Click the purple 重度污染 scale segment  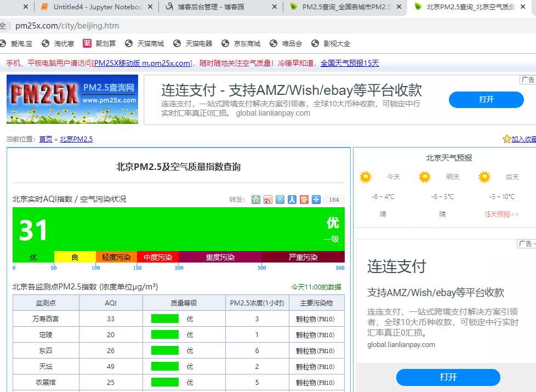(220, 257)
